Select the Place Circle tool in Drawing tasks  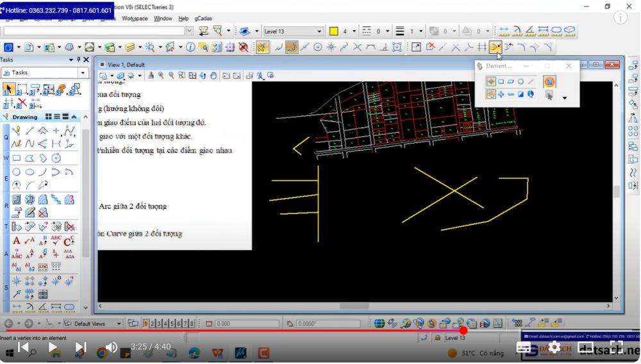[17, 172]
